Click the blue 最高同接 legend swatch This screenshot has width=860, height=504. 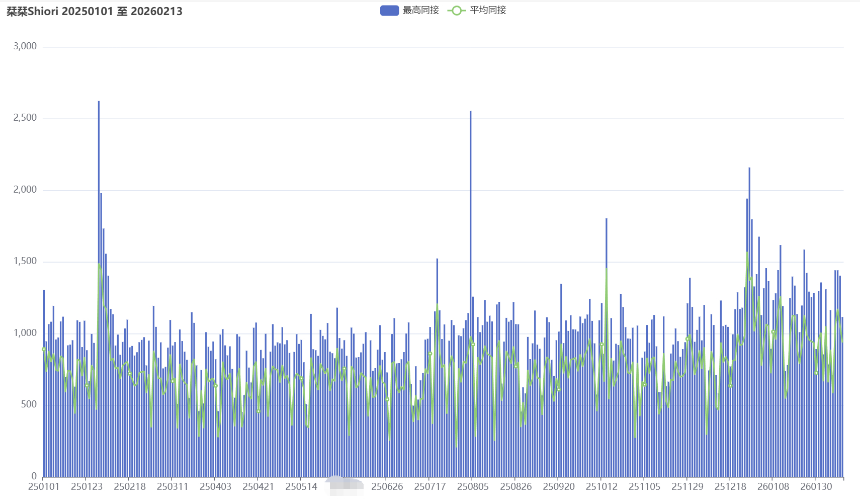click(389, 10)
